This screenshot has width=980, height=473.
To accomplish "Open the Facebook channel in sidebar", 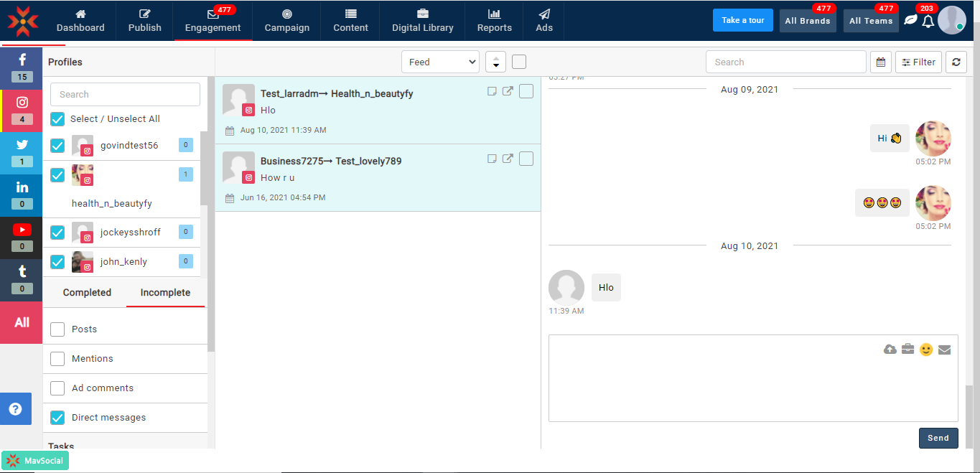I will (x=22, y=67).
